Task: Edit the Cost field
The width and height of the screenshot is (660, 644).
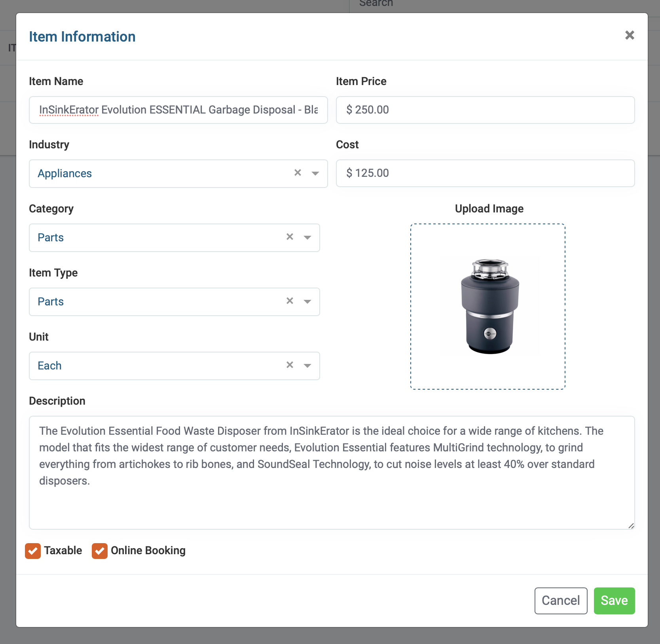Action: tap(485, 173)
